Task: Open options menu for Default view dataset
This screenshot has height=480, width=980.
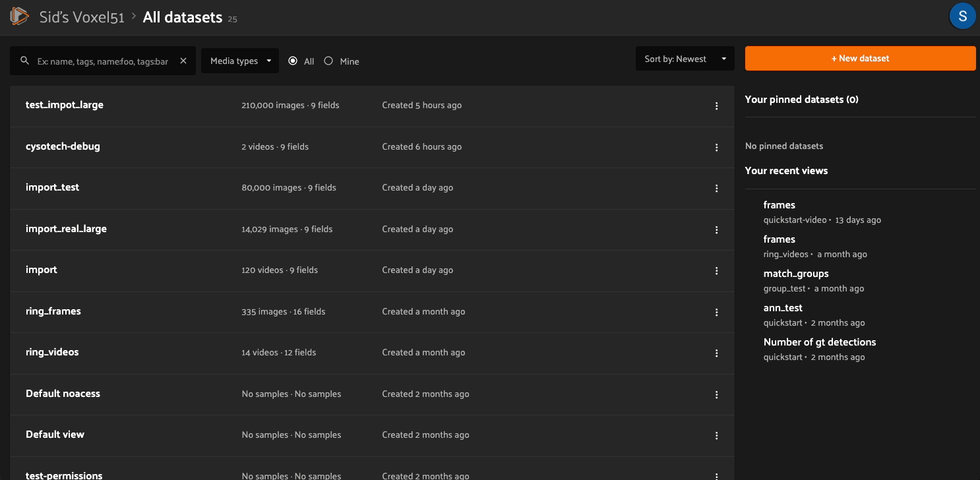Action: pyautogui.click(x=716, y=435)
